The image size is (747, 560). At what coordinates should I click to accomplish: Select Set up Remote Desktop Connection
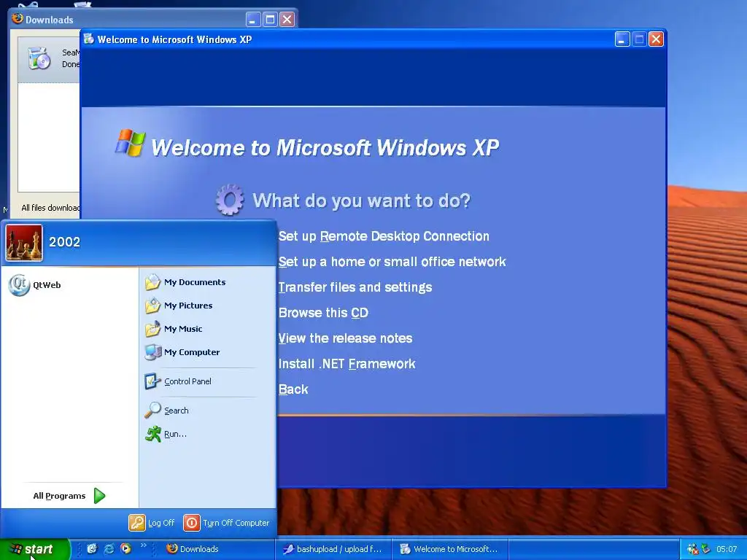[x=384, y=236]
